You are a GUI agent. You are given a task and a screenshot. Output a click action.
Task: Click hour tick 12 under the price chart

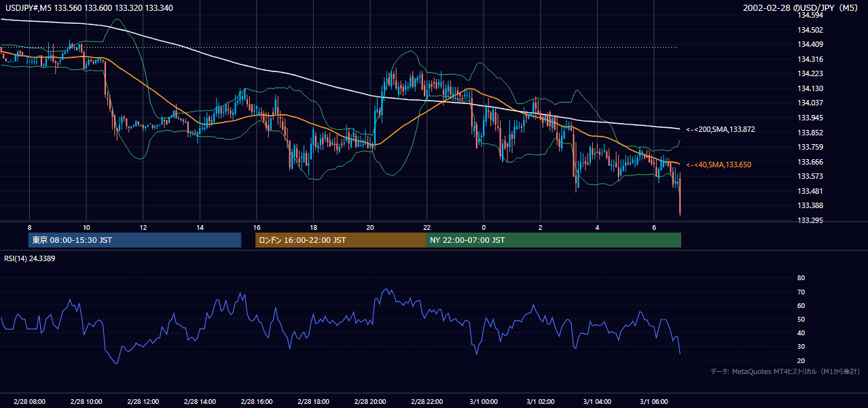143,227
